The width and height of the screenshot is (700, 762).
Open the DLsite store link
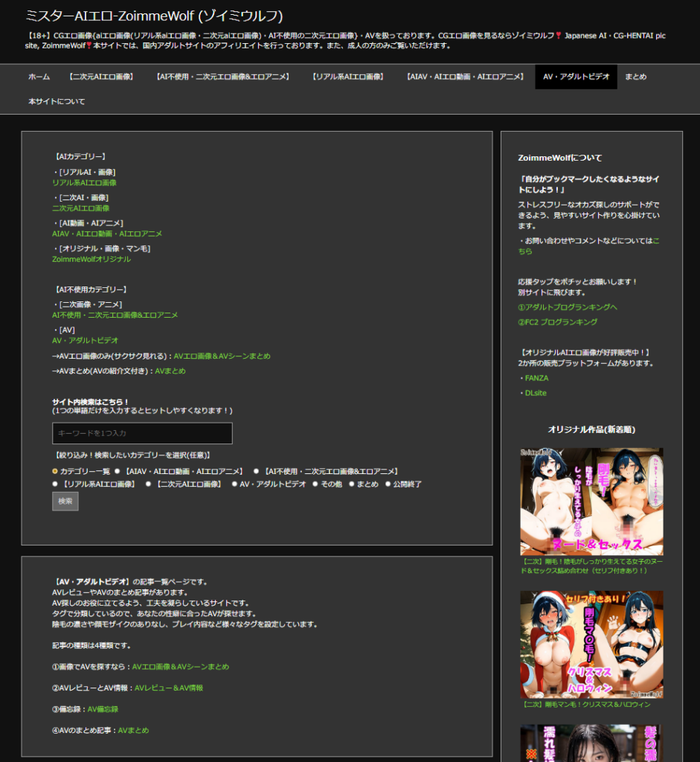tap(534, 392)
